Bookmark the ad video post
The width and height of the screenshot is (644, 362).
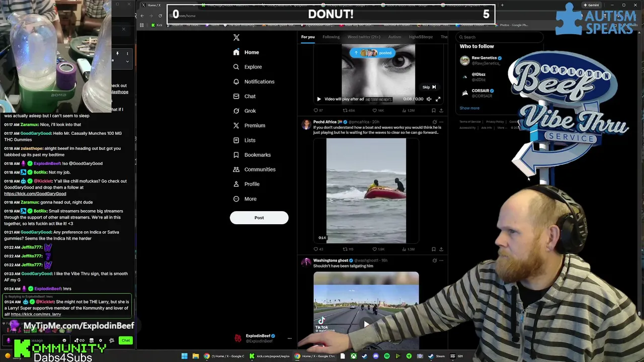point(434,110)
